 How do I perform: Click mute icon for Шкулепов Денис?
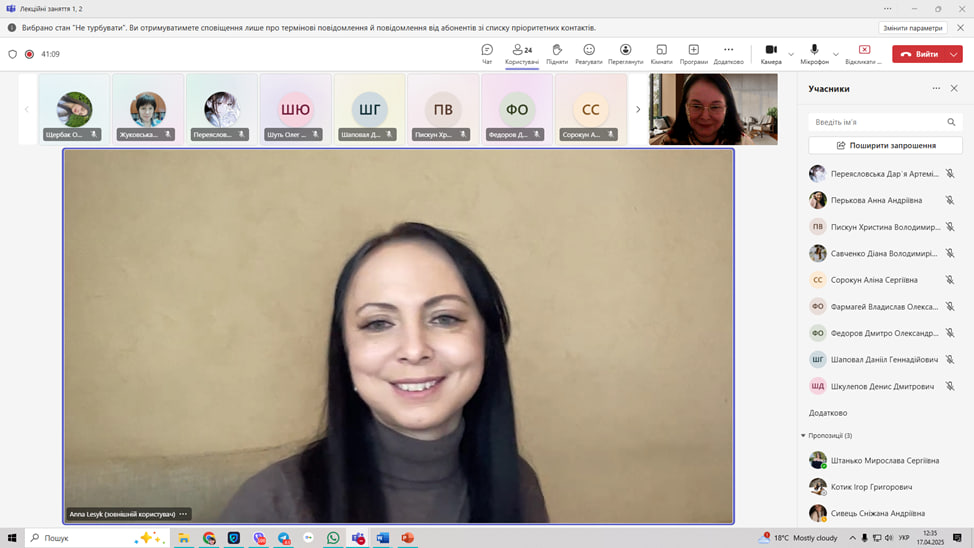tap(950, 386)
